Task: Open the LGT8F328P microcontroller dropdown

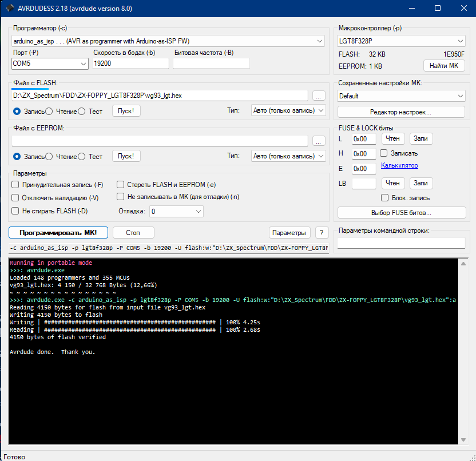Action: (x=401, y=41)
